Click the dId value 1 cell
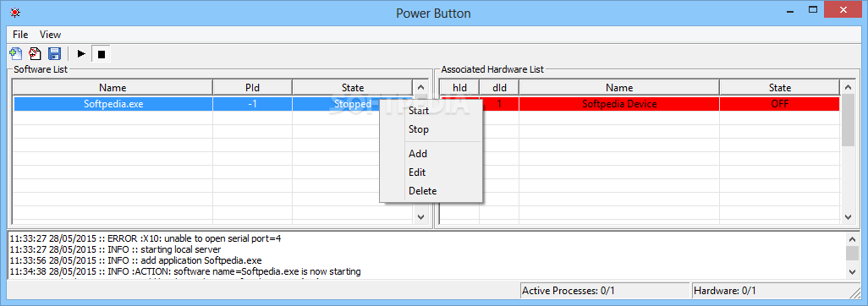The height and width of the screenshot is (306, 868). coord(499,103)
